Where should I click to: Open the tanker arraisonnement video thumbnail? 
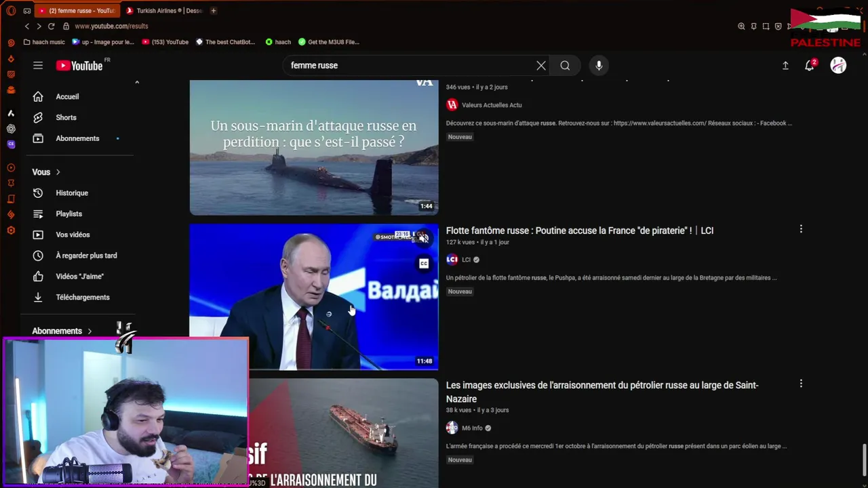point(343,433)
